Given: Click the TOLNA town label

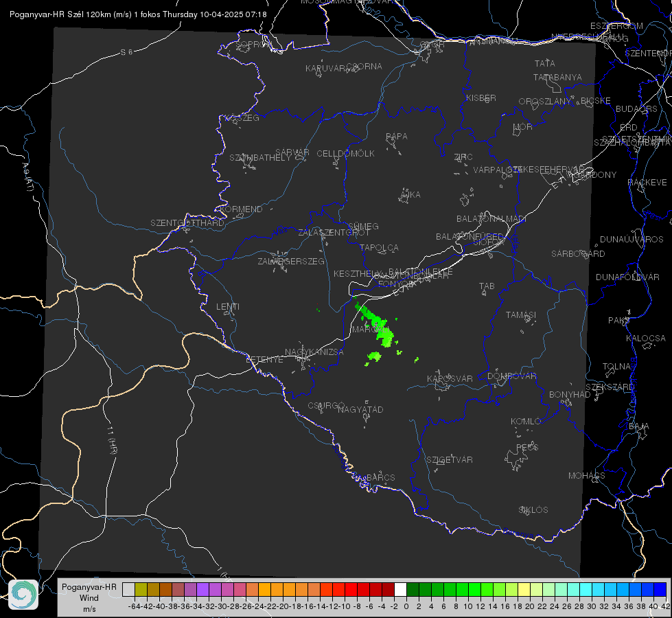Looking at the screenshot, I should 616,367.
